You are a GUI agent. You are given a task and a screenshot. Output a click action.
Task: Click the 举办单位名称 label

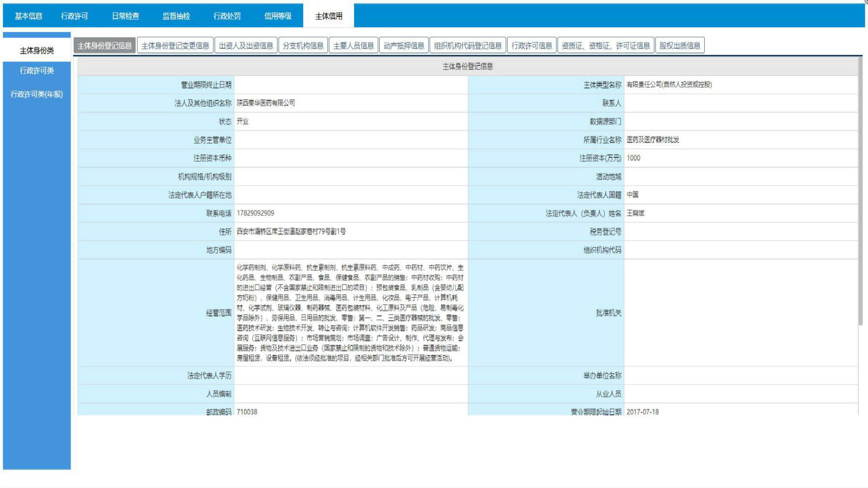point(602,376)
